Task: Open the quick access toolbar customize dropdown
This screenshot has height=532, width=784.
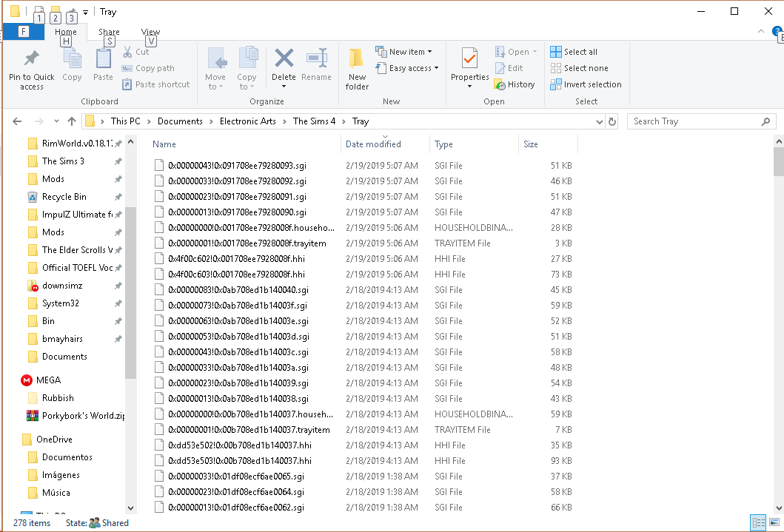Action: [85, 12]
